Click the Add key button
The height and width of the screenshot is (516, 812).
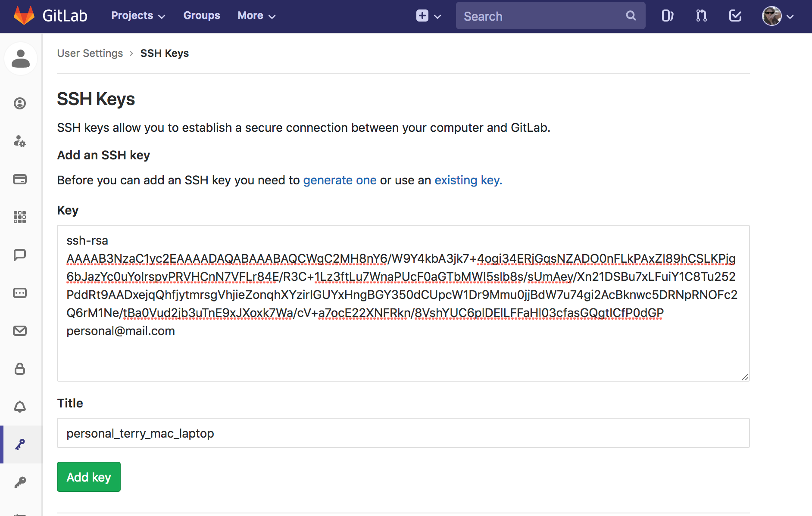point(88,477)
